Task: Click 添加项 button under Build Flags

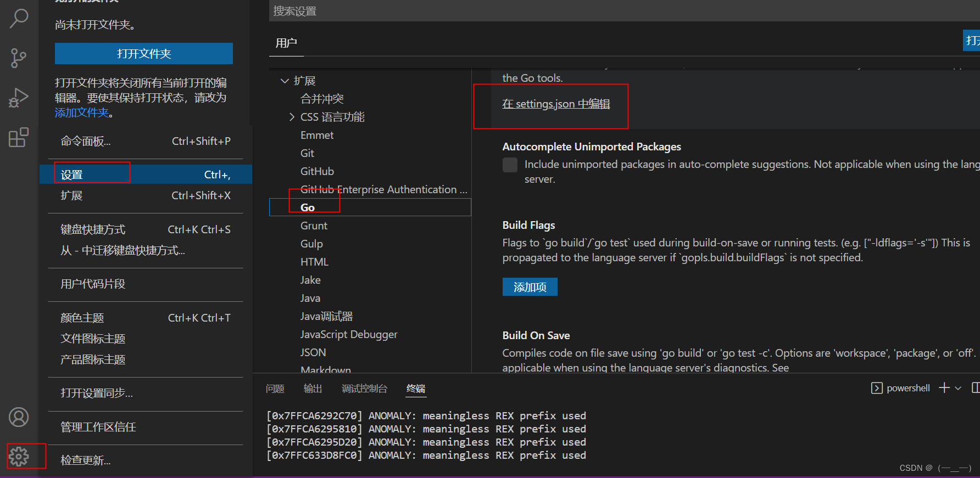Action: pos(530,287)
